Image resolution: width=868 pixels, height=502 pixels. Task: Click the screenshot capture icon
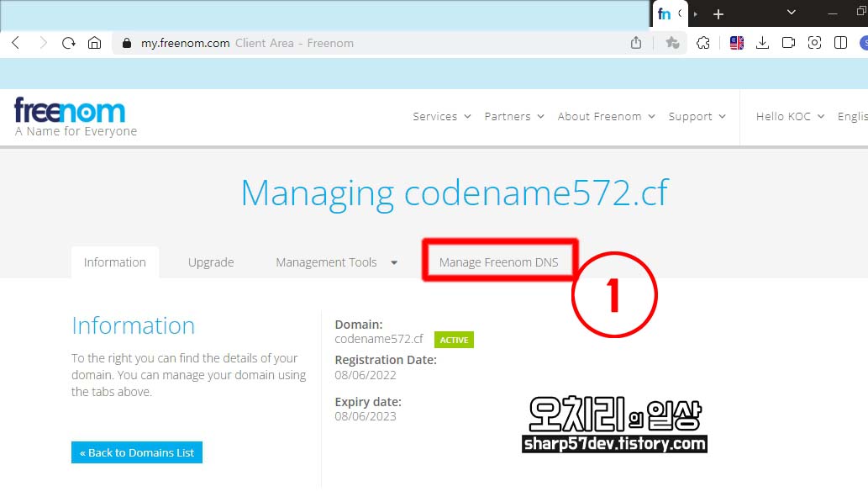(814, 43)
